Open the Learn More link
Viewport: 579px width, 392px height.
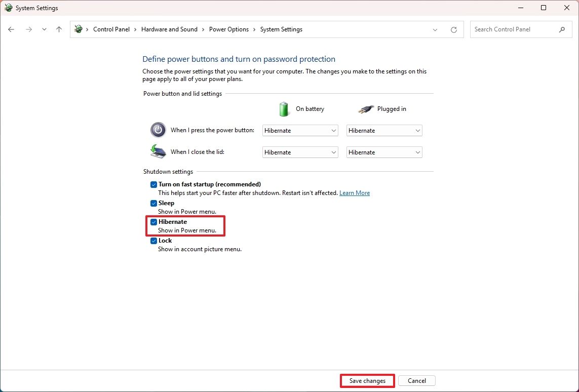[355, 192]
